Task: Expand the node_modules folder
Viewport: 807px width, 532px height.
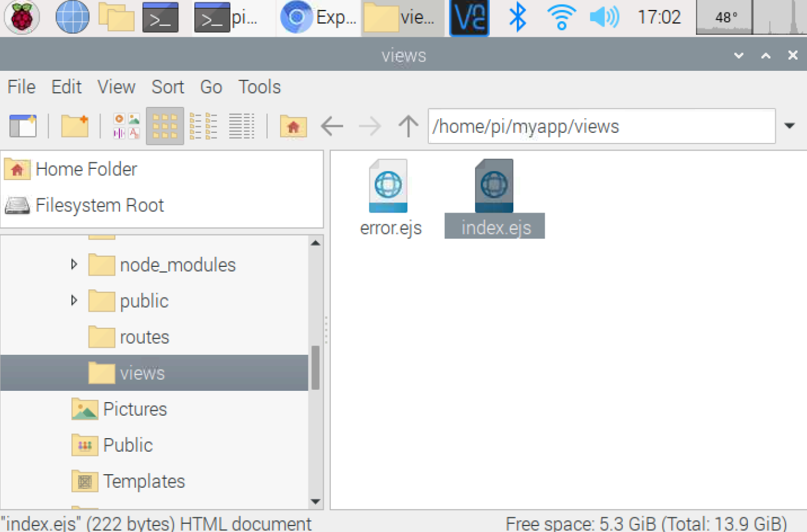Action: pos(73,265)
